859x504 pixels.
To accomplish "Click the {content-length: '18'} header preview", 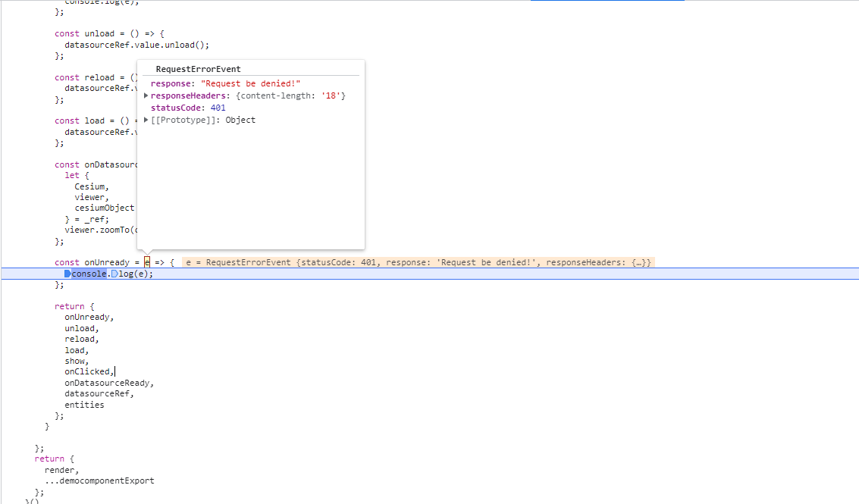I will pos(291,95).
